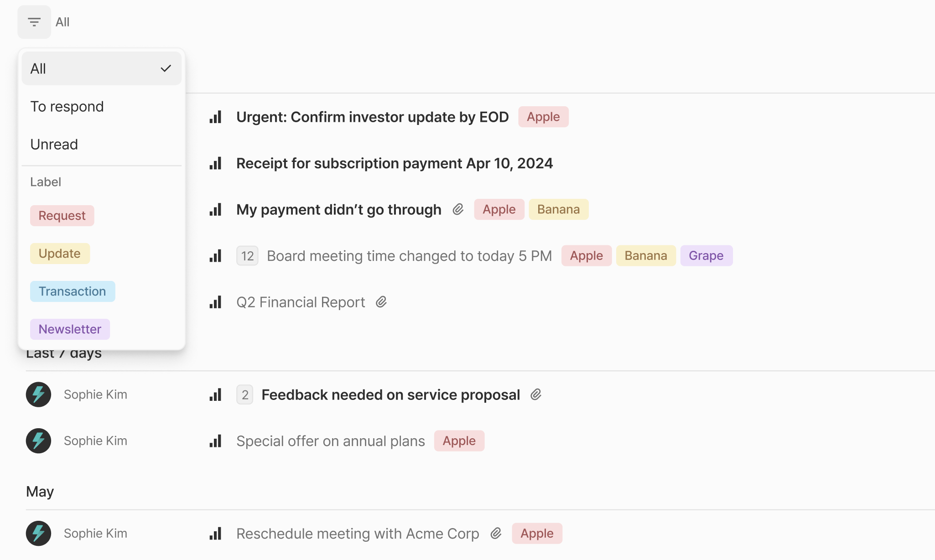Screen dimensions: 935x560
Task: Click attachment icon on Q2 Financial Report
Action: 381,302
